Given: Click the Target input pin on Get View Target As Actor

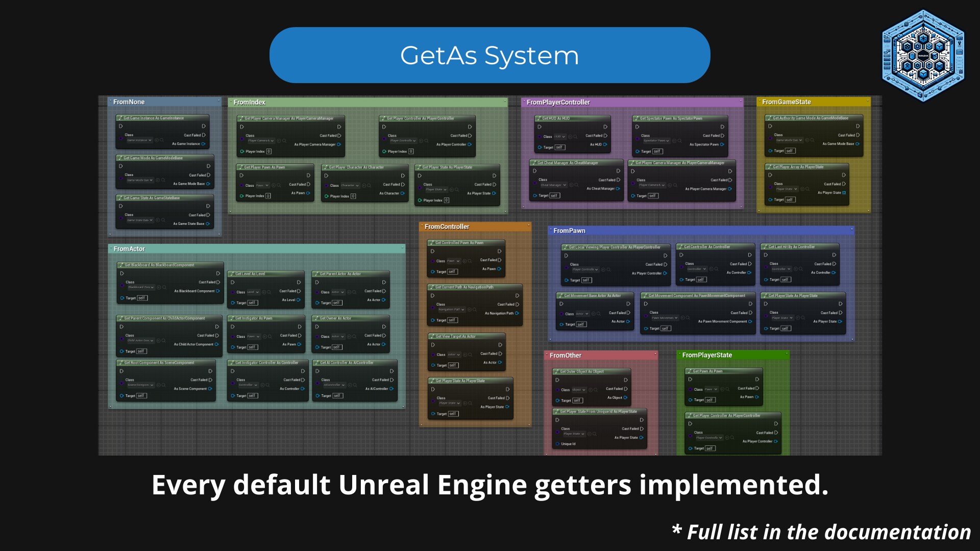Looking at the screenshot, I should pos(433,365).
